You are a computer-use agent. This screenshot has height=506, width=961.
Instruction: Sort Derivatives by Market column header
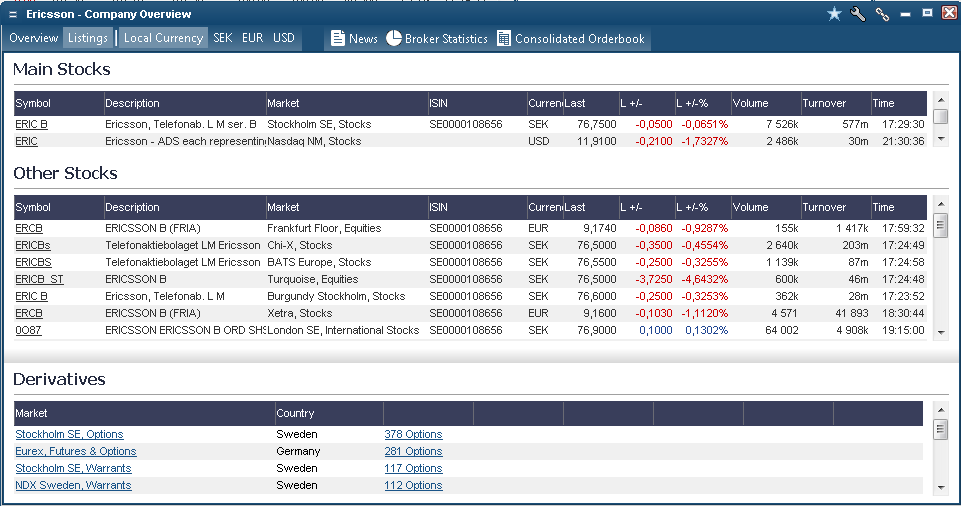144,413
